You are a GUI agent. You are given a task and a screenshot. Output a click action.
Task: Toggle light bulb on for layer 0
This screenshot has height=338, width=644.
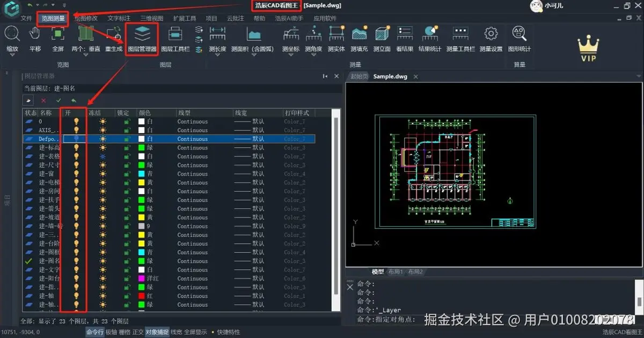[76, 121]
